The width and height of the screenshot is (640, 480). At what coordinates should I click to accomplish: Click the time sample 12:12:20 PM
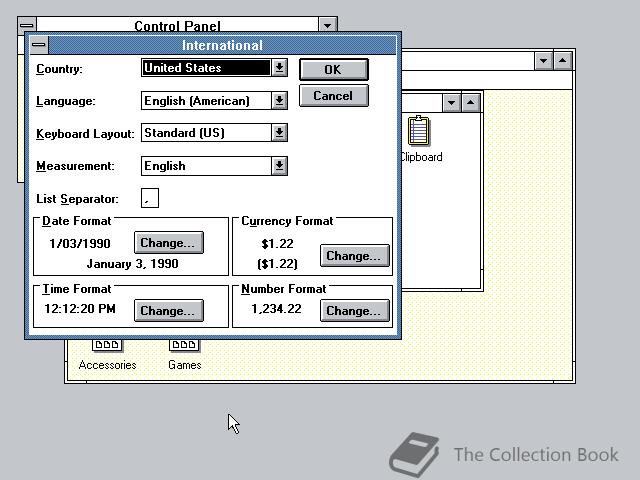80,309
